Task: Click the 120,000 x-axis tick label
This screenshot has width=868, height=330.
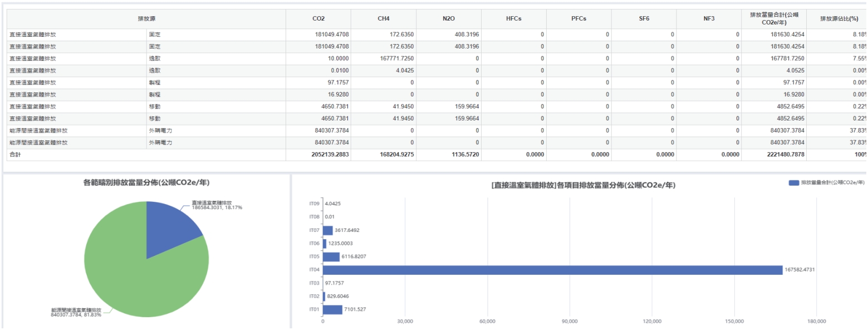Action: pos(652,322)
